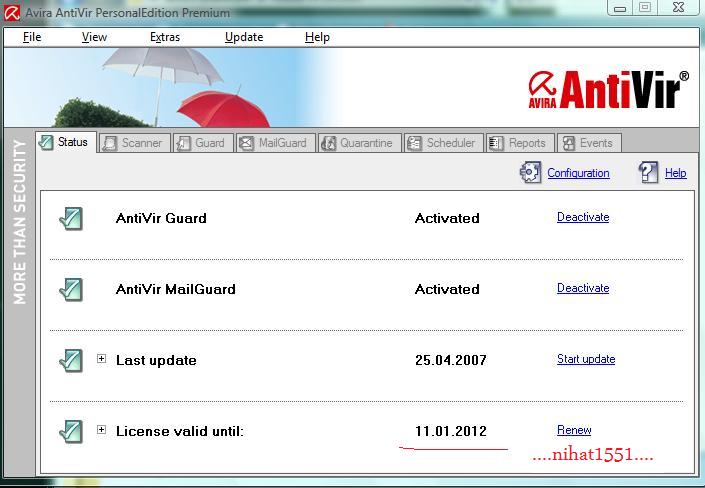The image size is (705, 488).
Task: Click the AntiVir MailGuard label
Action: pyautogui.click(x=176, y=290)
